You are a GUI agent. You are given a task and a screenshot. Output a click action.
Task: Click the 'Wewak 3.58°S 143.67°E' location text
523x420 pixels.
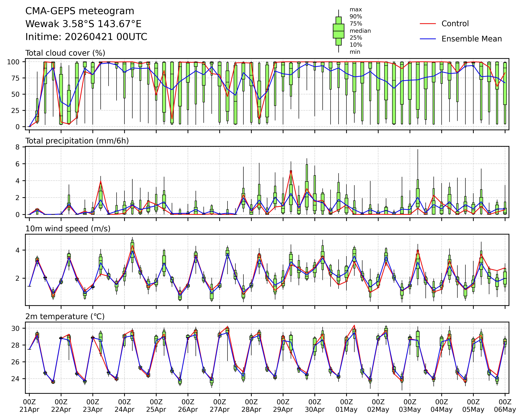[83, 24]
